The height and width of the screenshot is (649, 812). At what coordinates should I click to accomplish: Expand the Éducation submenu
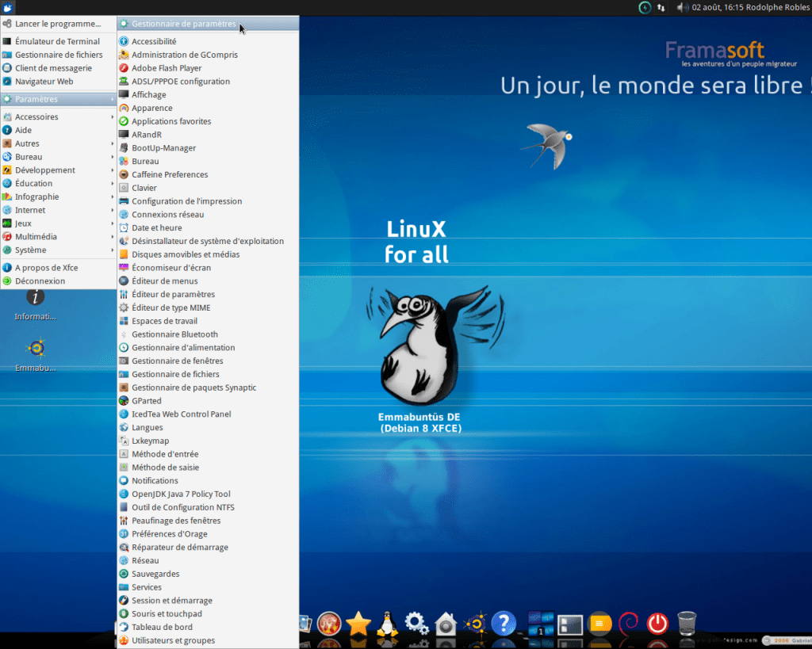(x=33, y=183)
